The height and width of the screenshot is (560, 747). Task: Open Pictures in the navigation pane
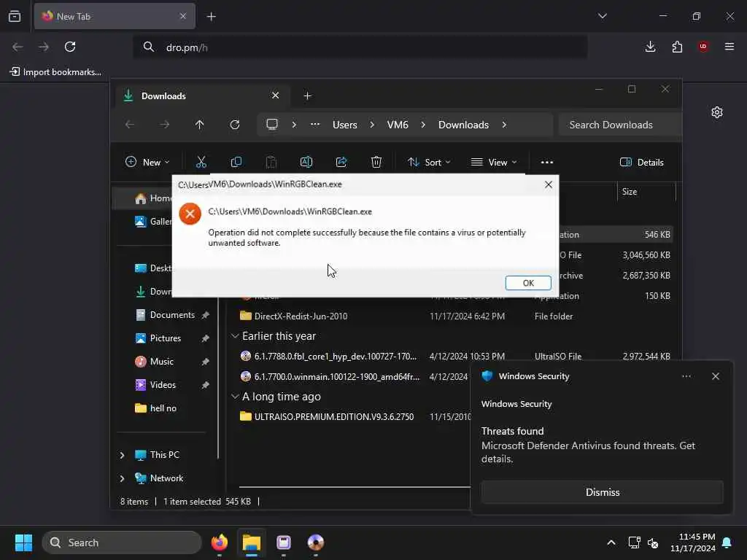166,338
